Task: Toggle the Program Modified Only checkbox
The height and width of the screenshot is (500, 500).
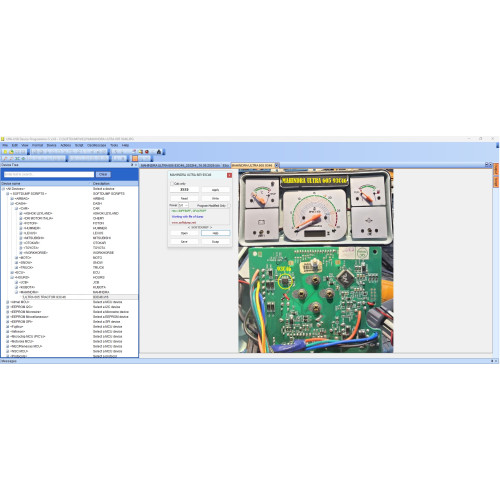Action: tap(228, 205)
